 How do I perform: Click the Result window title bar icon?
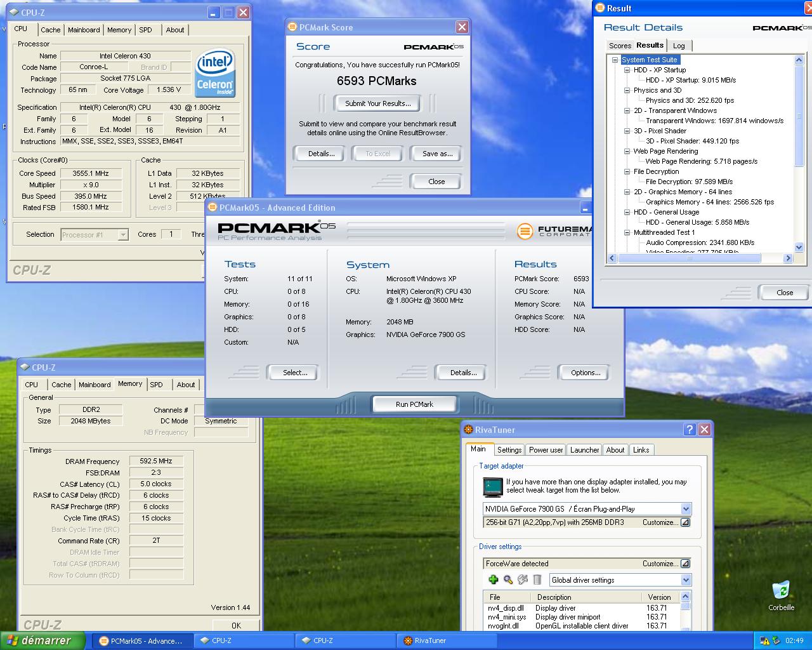tap(600, 8)
